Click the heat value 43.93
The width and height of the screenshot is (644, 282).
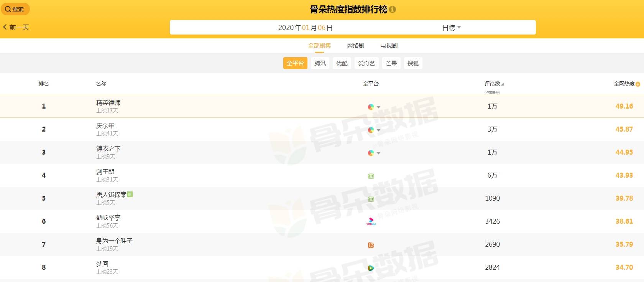[x=624, y=175]
